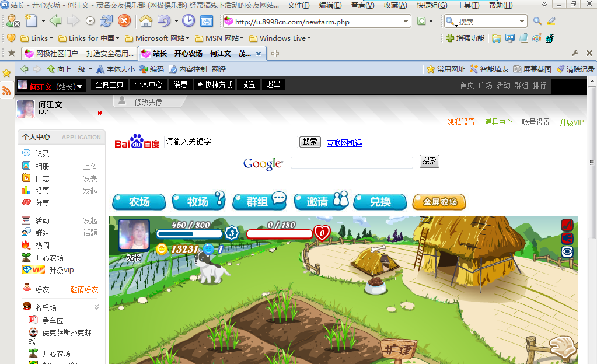Open the 个人中心 nav item
Image resolution: width=597 pixels, height=364 pixels.
148,85
